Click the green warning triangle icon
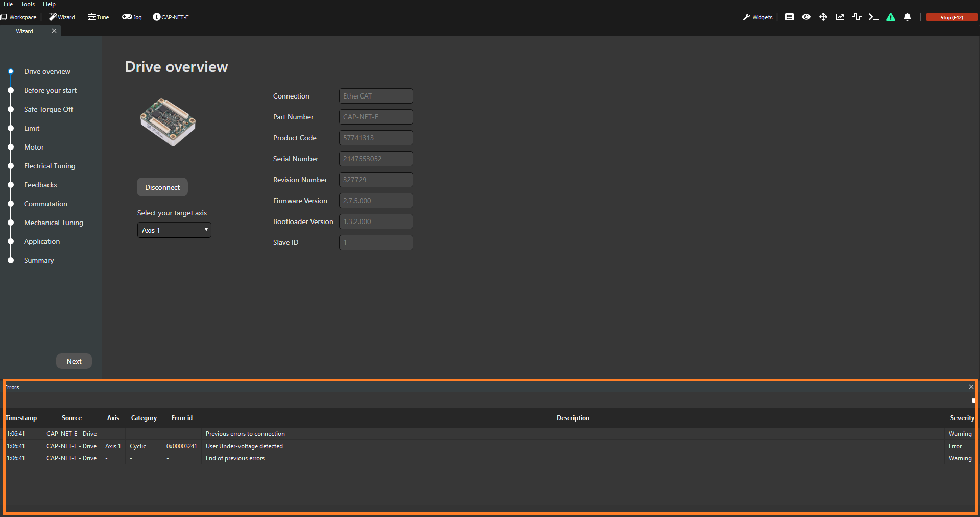The image size is (980, 517). (891, 17)
